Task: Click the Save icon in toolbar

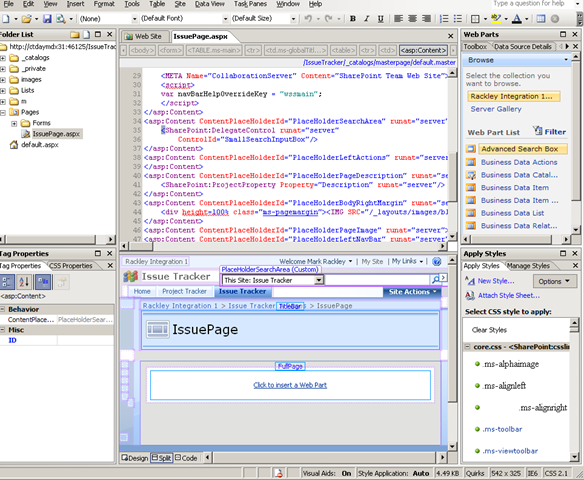Action: pos(47,19)
